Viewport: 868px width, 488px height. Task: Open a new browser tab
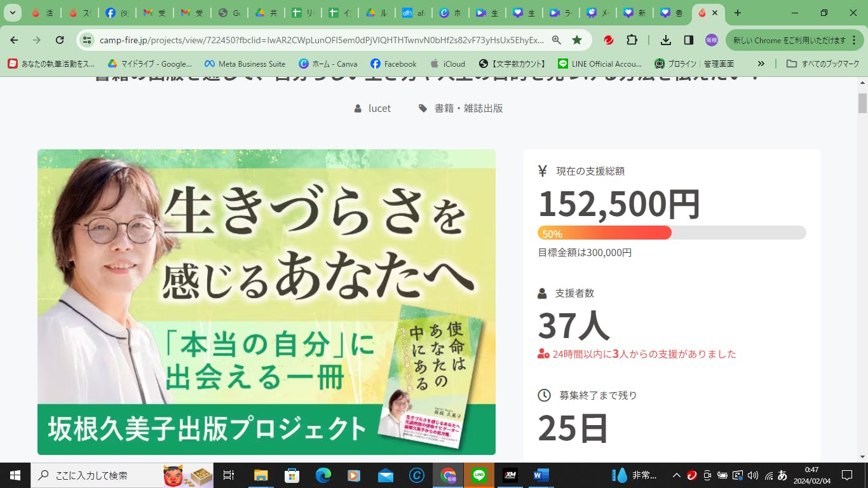738,13
